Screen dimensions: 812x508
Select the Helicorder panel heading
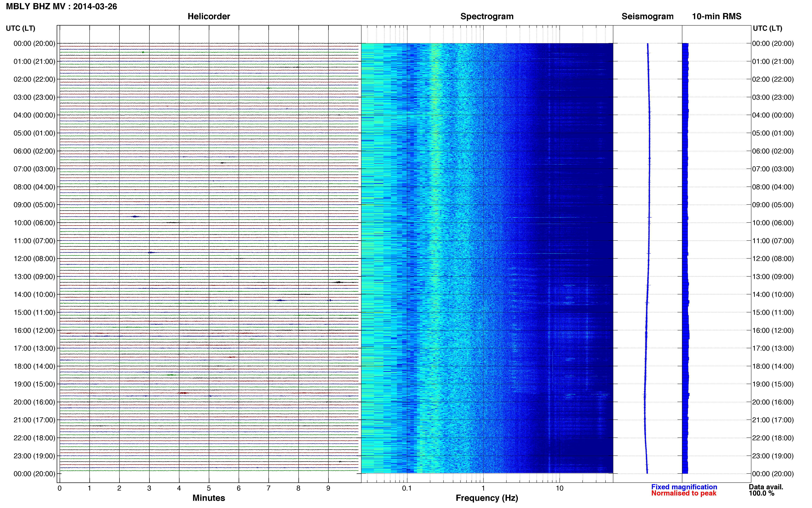click(209, 16)
